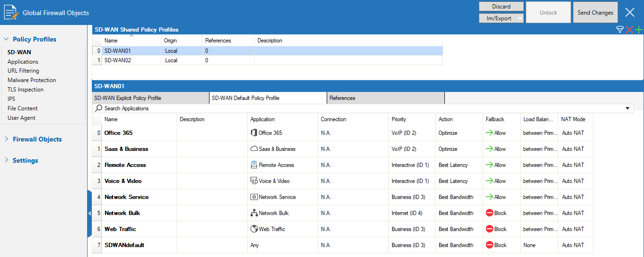
Task: Select the Saas & Business policy name
Action: 126,149
